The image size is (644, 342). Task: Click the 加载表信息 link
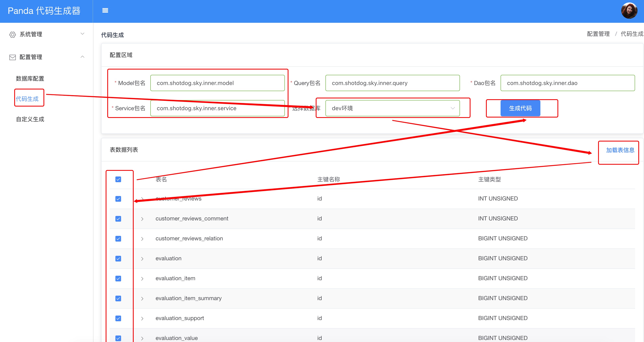tap(620, 150)
